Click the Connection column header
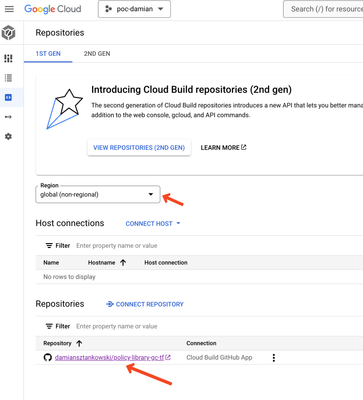The width and height of the screenshot is (363, 400). coord(201,343)
